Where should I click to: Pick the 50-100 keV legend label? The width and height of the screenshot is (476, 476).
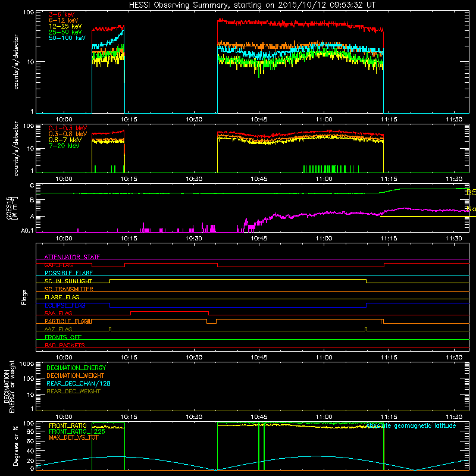[67, 38]
